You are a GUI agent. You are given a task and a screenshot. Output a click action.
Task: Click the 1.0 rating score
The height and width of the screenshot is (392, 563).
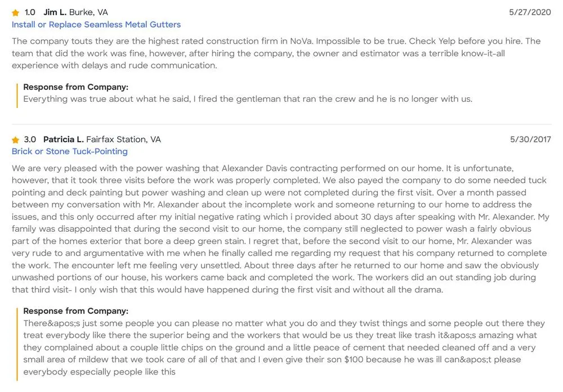(30, 12)
